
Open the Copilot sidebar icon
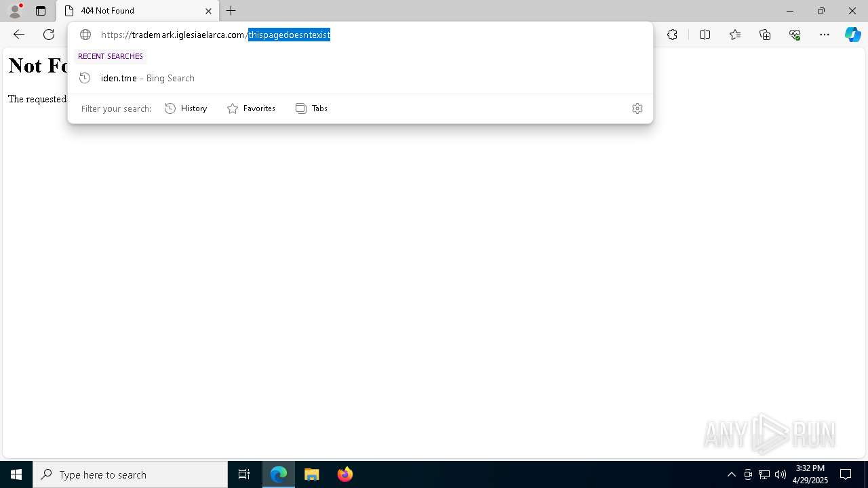point(852,35)
